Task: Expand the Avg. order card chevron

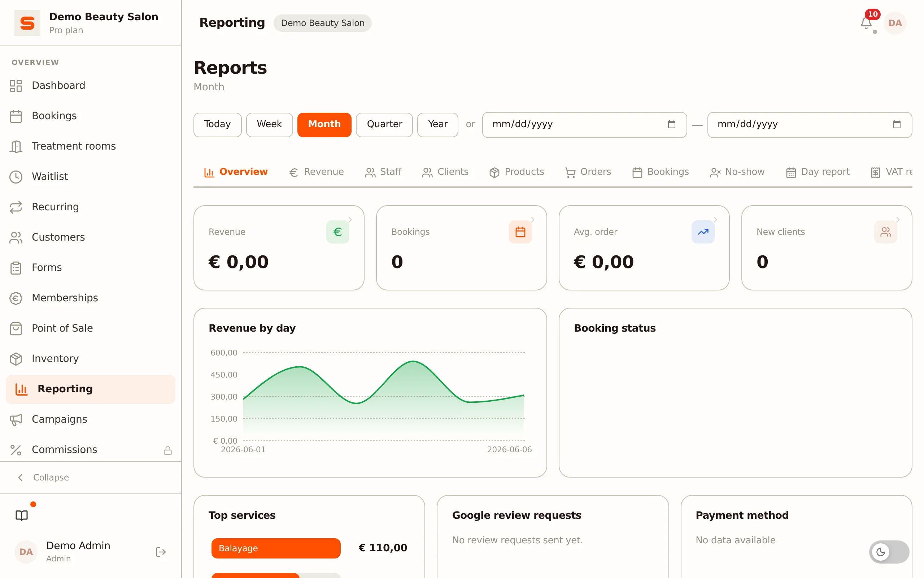Action: tap(715, 219)
